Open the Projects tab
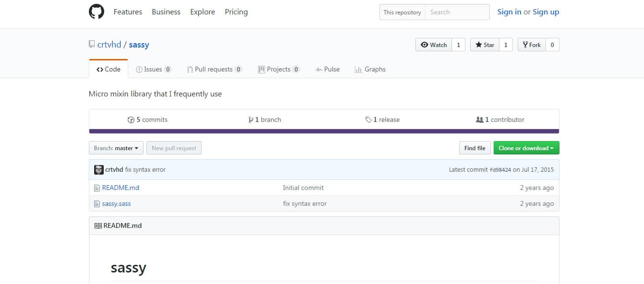The width and height of the screenshot is (644, 284). pos(279,69)
